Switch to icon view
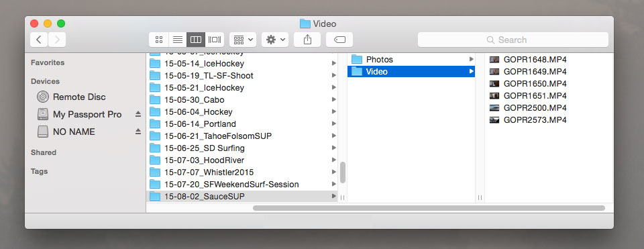This screenshot has height=249, width=644. pyautogui.click(x=159, y=40)
